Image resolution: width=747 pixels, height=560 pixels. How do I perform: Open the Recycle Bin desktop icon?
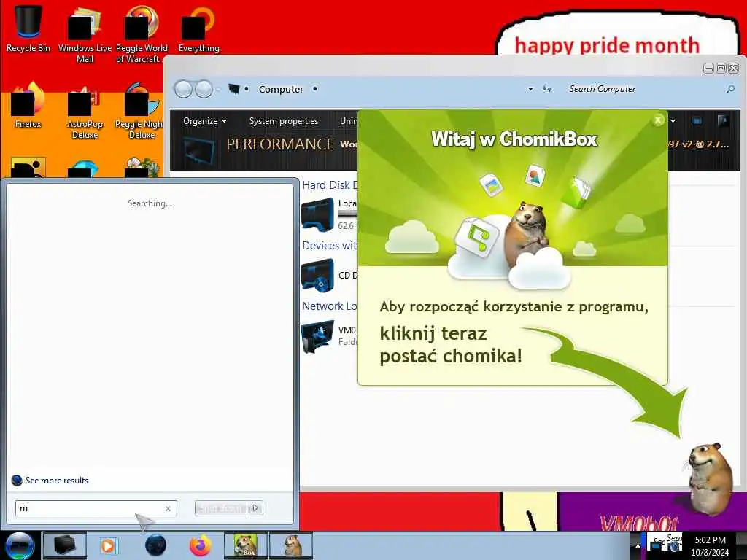tap(28, 28)
